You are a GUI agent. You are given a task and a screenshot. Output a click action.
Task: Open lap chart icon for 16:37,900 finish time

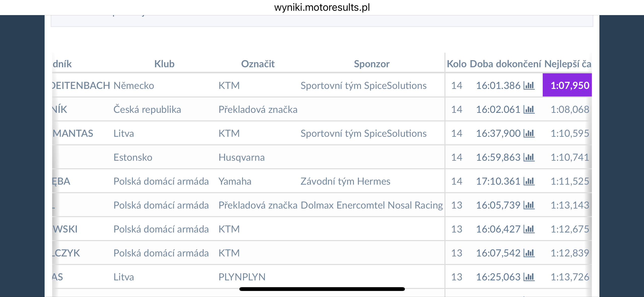pyautogui.click(x=529, y=134)
